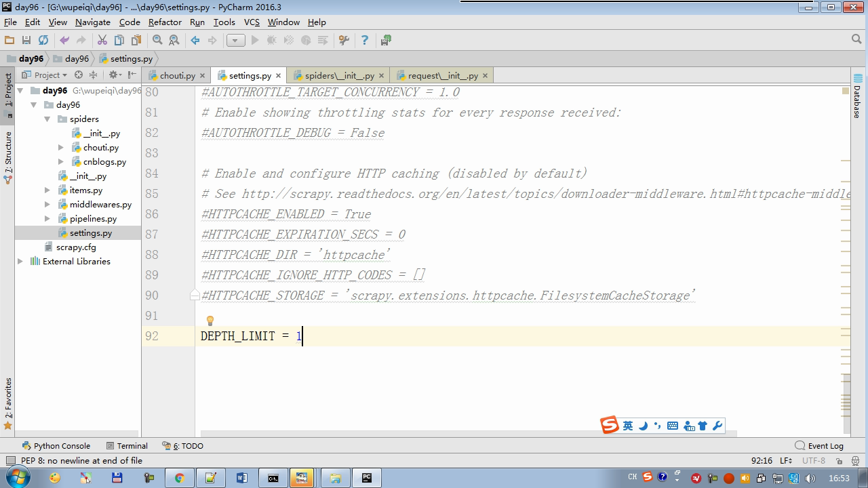Open Chrome from the taskbar
The width and height of the screenshot is (868, 488).
pyautogui.click(x=180, y=478)
